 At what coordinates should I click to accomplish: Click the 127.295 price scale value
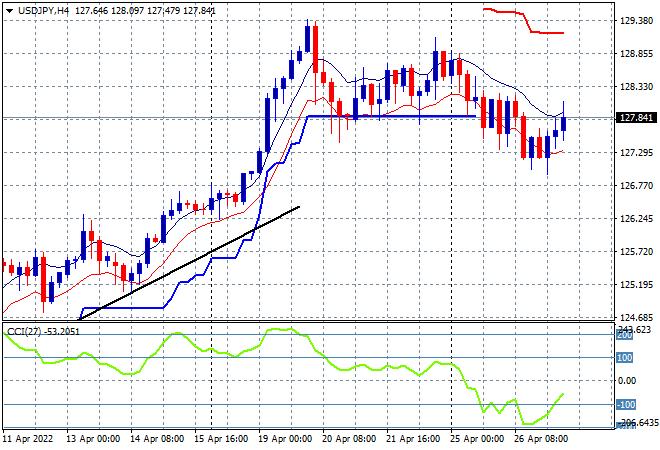636,152
